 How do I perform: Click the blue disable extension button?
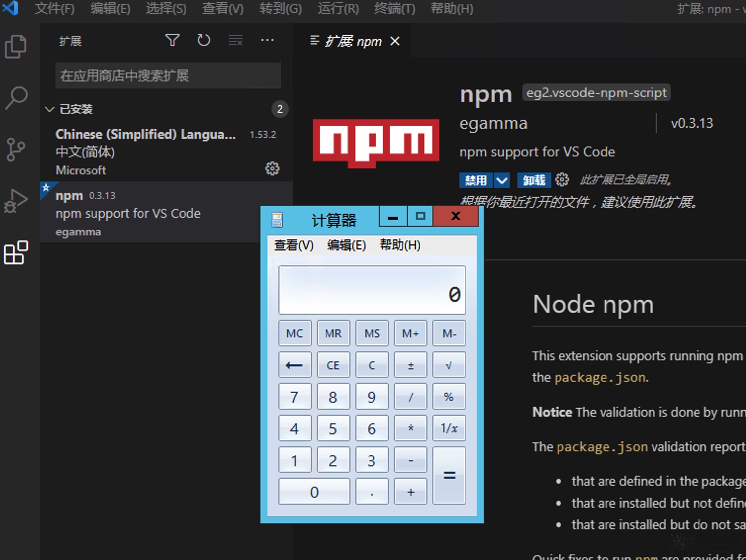475,180
